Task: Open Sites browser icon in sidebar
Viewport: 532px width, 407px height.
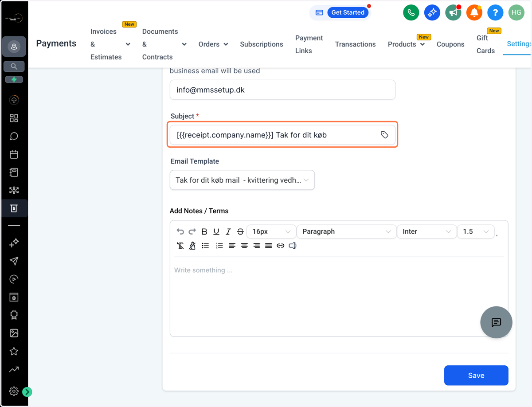Action: (x=14, y=297)
